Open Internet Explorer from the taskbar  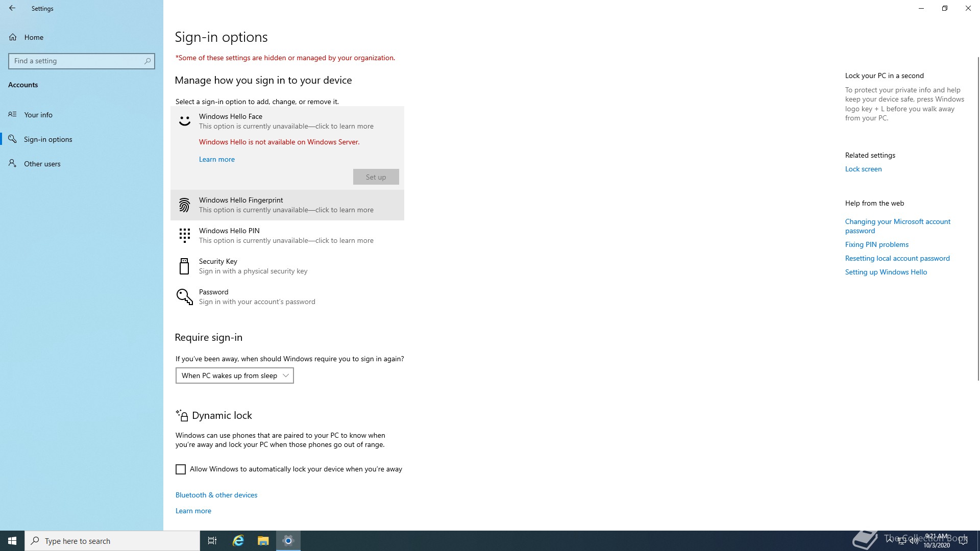238,541
